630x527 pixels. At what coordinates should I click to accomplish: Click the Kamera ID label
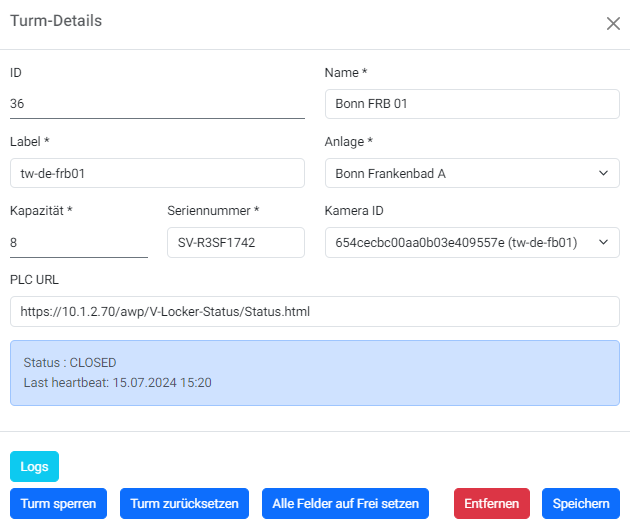(x=355, y=211)
